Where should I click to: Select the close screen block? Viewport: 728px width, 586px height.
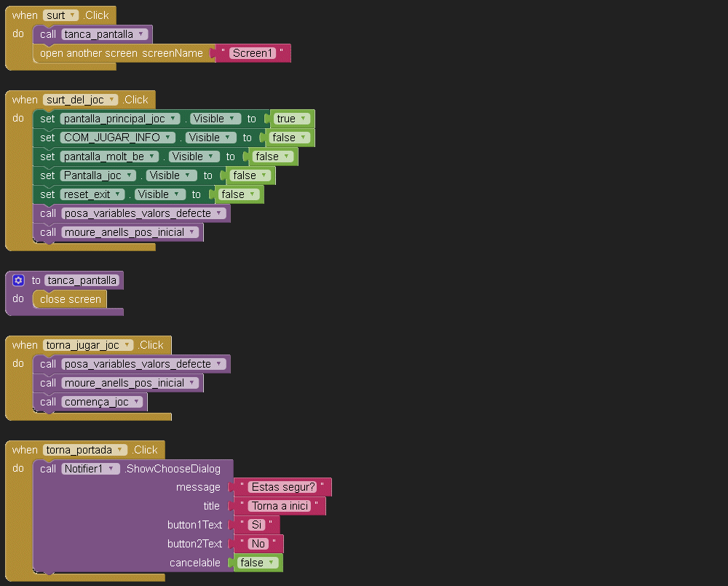point(70,299)
